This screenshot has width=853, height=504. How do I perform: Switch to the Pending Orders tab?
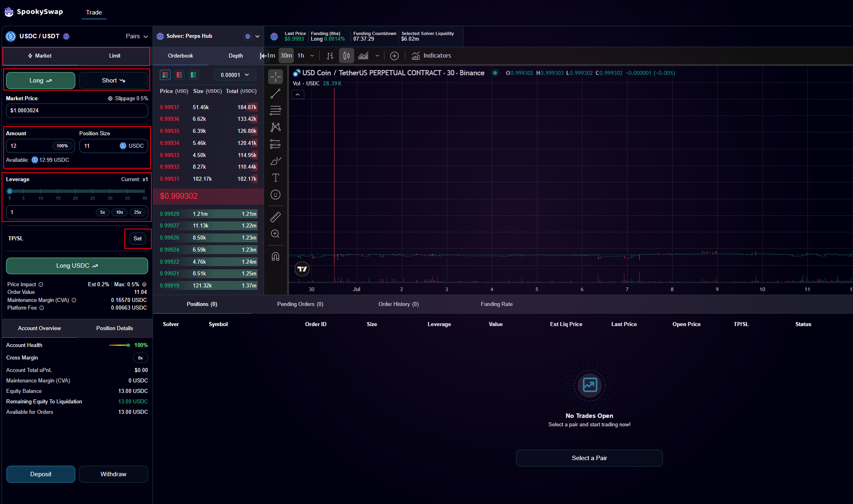(300, 304)
